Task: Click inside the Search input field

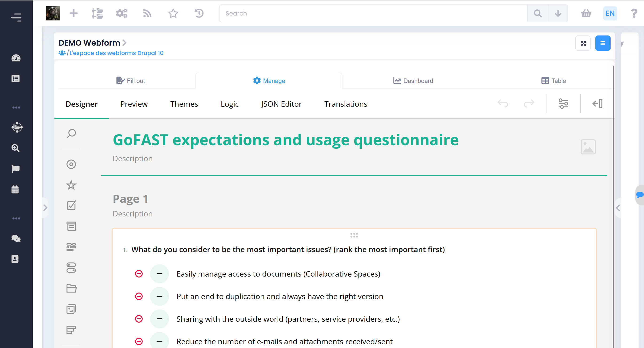Action: click(x=350, y=13)
